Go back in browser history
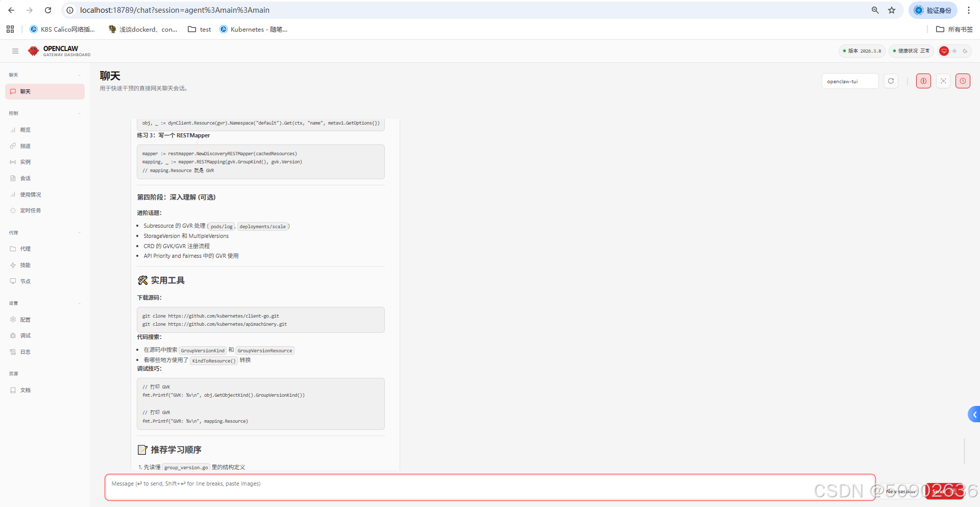The image size is (980, 507). point(11,10)
